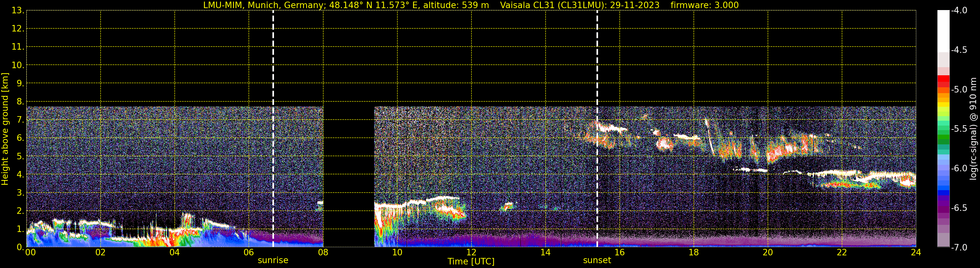Click the '08' time axis tick label

323,252
